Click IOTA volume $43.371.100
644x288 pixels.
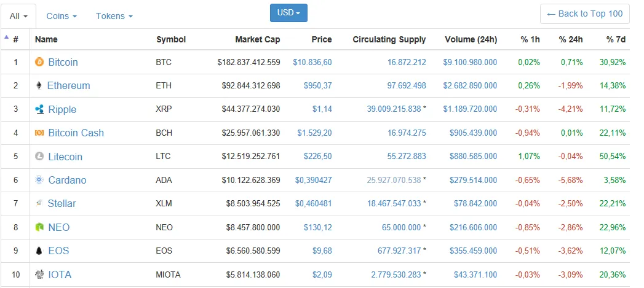tap(475, 274)
